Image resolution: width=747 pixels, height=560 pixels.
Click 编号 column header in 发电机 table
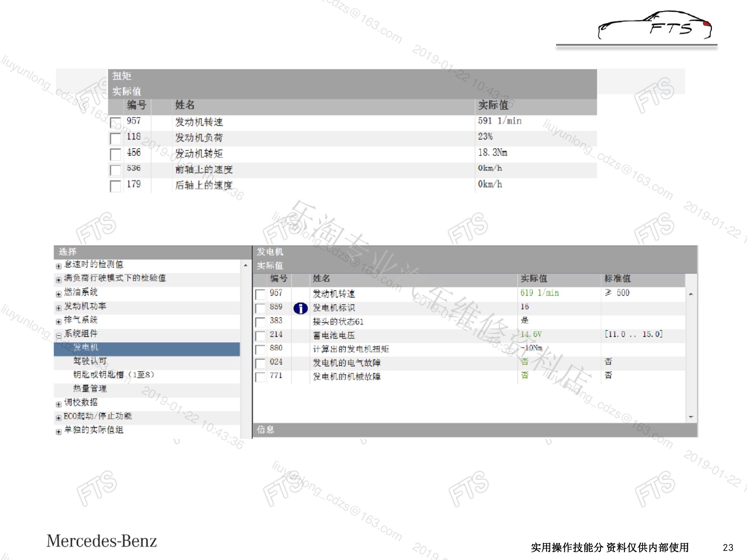point(279,279)
